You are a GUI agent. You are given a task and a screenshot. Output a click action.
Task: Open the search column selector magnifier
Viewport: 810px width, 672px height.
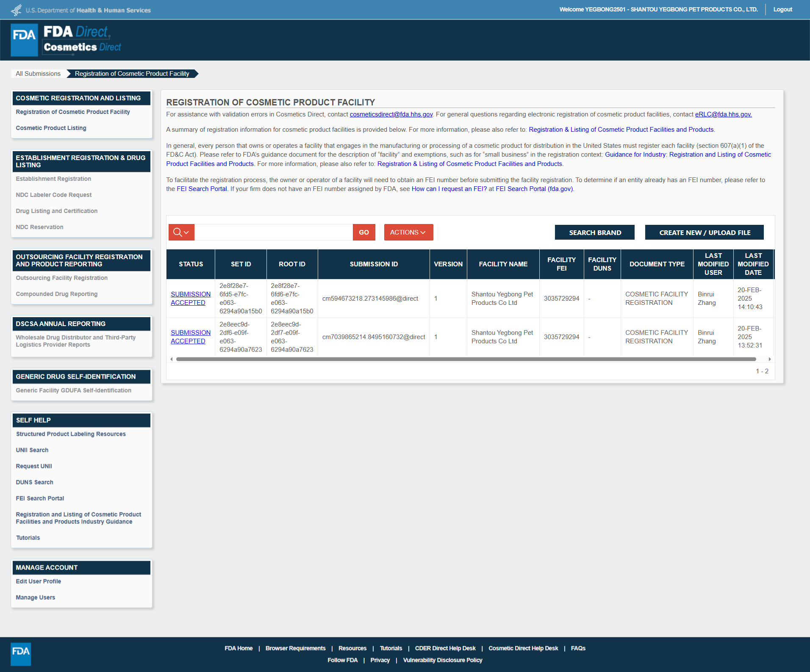[181, 232]
